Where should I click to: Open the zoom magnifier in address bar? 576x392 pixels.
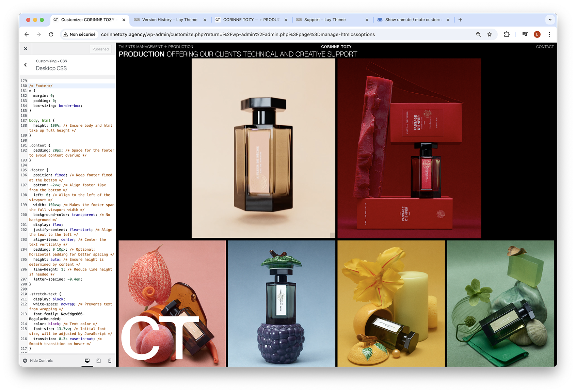(x=478, y=34)
